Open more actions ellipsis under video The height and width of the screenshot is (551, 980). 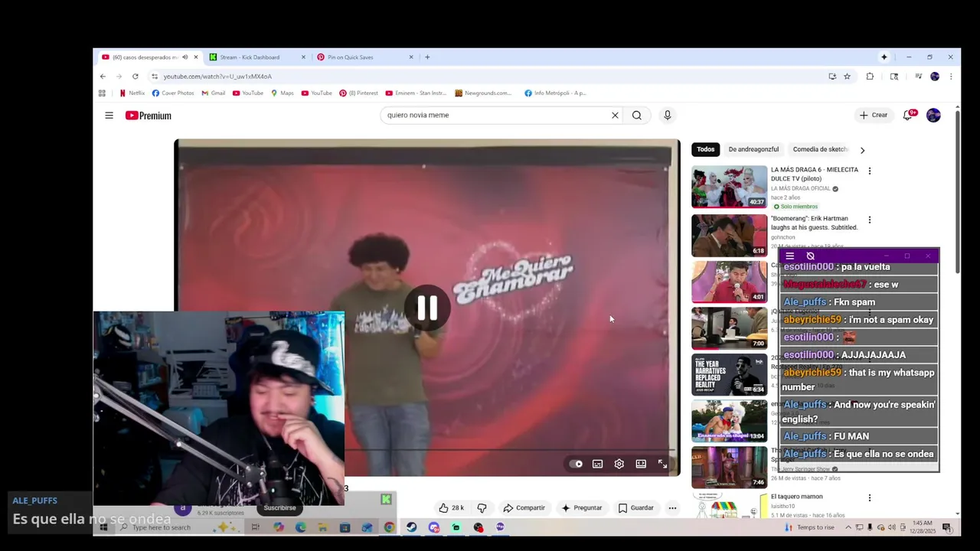click(x=672, y=508)
